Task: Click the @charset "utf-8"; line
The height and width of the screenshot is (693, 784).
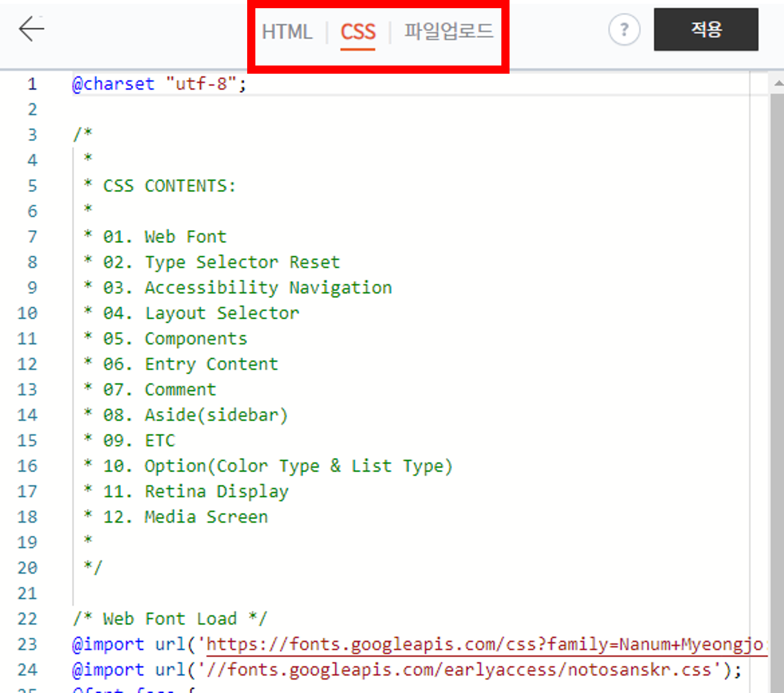Action: click(x=159, y=84)
